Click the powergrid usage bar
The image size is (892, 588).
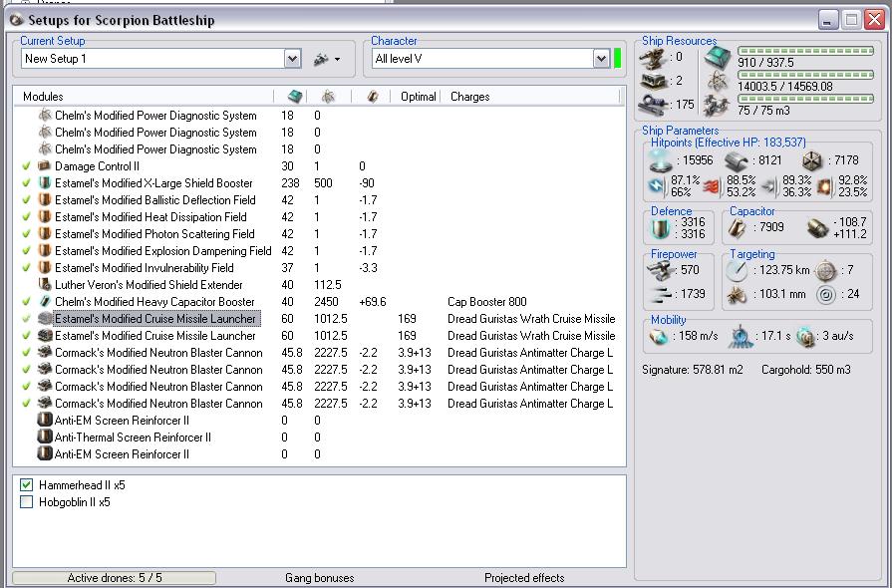(805, 75)
